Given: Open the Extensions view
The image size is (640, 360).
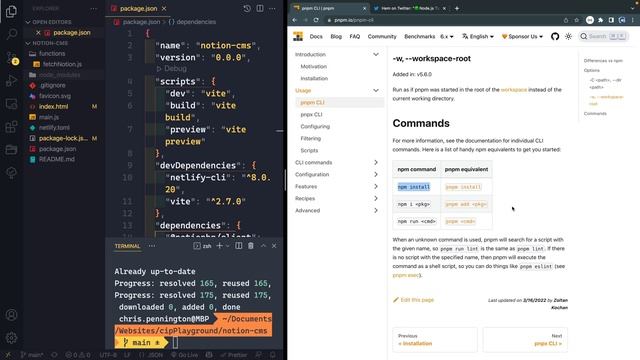Looking at the screenshot, I should (x=11, y=127).
